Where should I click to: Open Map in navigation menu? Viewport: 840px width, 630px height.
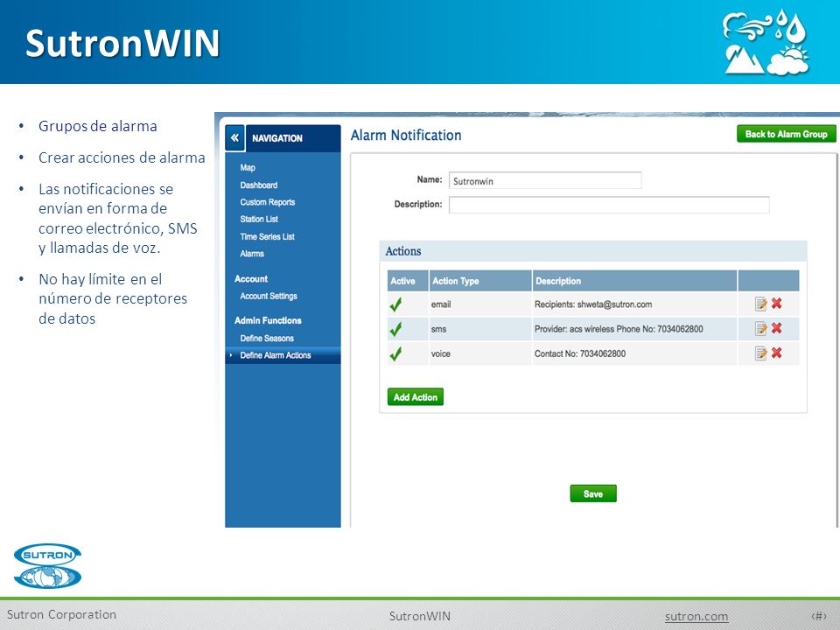coord(248,168)
